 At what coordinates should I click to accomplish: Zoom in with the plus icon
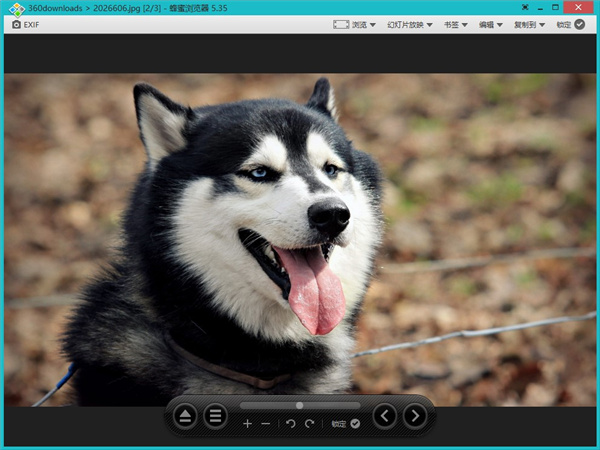[247, 424]
